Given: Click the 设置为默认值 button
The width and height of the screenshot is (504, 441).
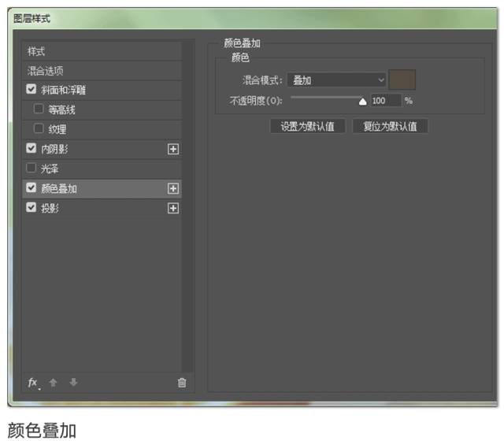Looking at the screenshot, I should (x=308, y=126).
